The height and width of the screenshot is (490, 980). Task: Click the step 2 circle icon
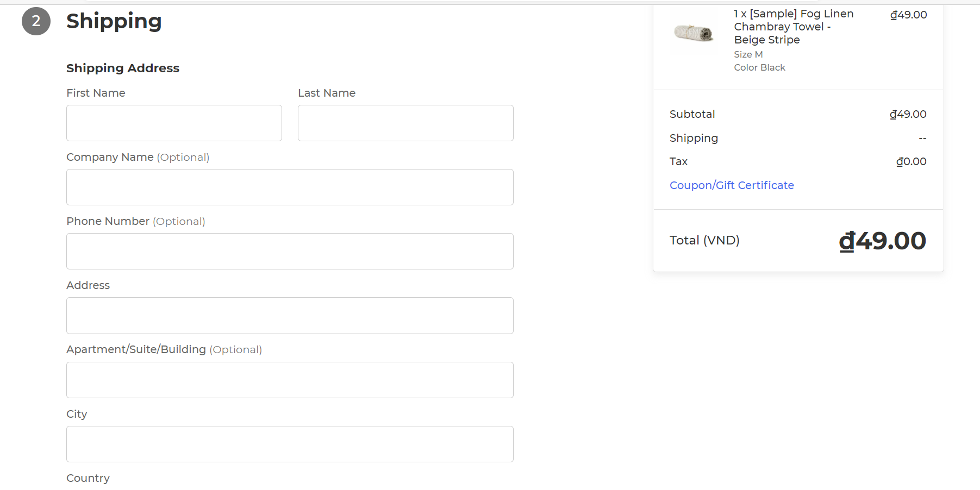36,21
